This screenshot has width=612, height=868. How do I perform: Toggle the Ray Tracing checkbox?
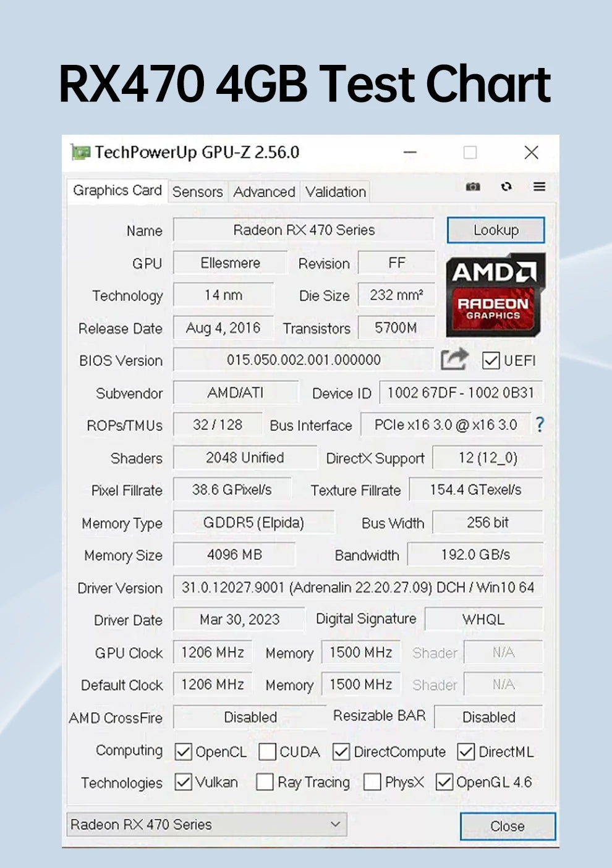(265, 782)
